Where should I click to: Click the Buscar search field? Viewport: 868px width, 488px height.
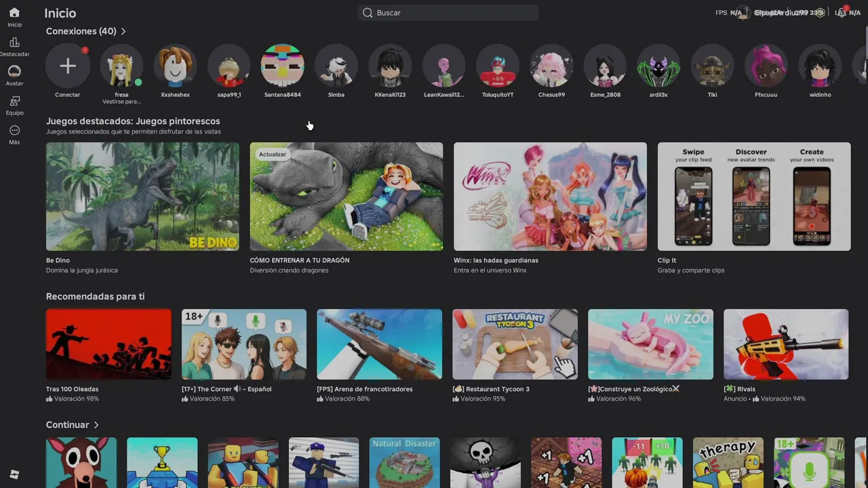pyautogui.click(x=448, y=13)
